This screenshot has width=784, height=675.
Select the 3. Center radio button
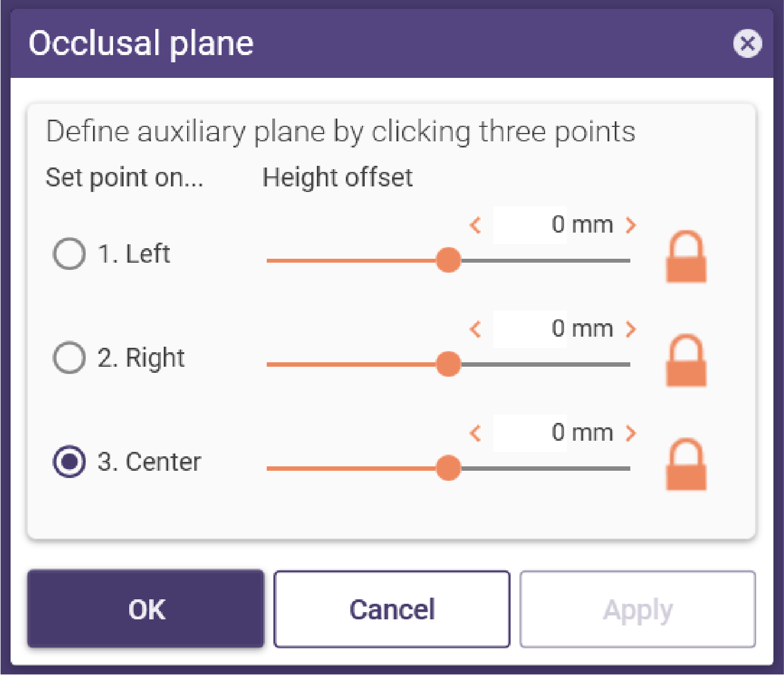click(x=69, y=462)
